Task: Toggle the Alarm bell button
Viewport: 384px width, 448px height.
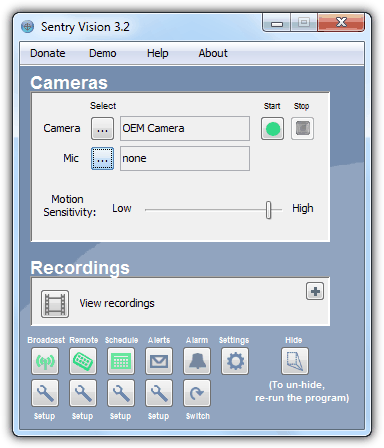Action: click(x=197, y=361)
